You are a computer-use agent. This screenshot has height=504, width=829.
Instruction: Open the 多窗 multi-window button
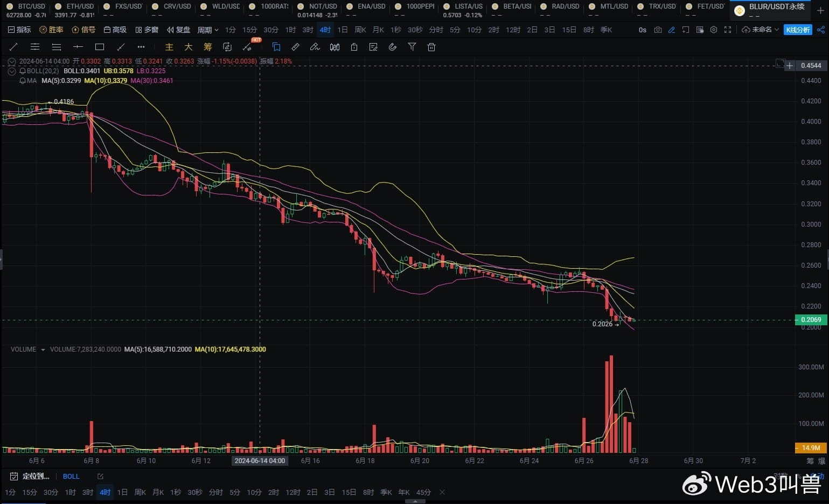(x=147, y=30)
